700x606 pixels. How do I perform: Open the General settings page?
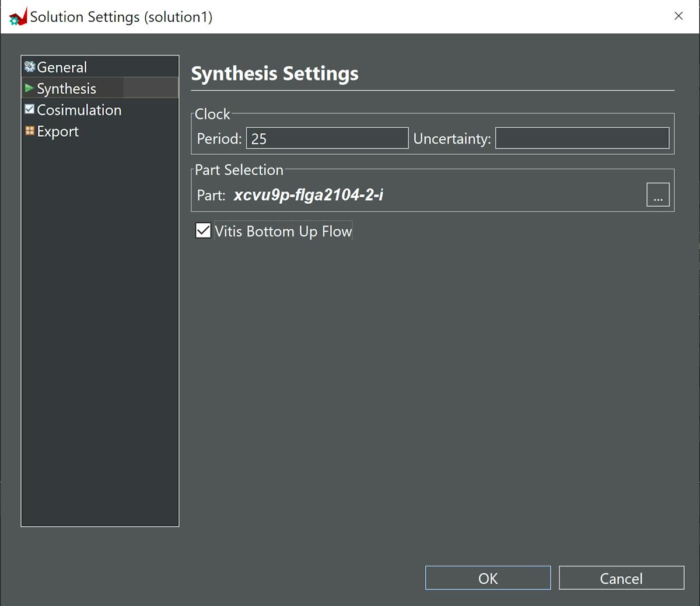(62, 67)
